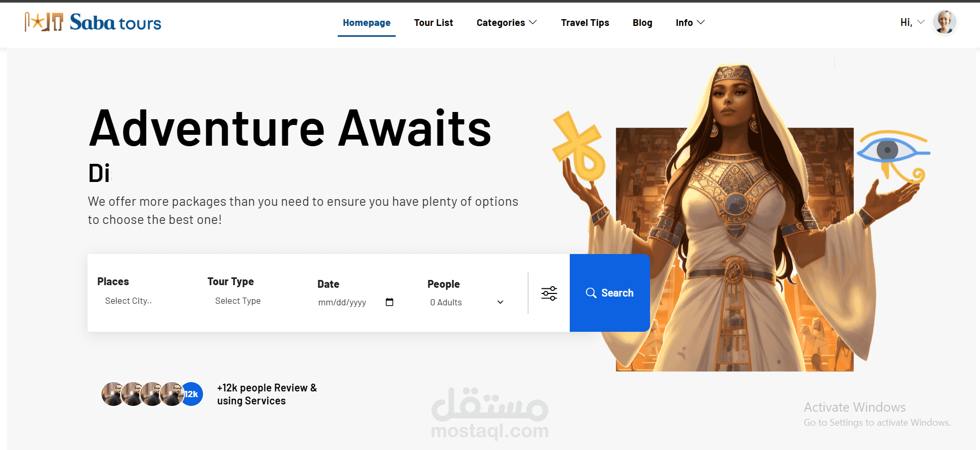
Task: Expand the Hi, user account dropdown
Action: (912, 22)
